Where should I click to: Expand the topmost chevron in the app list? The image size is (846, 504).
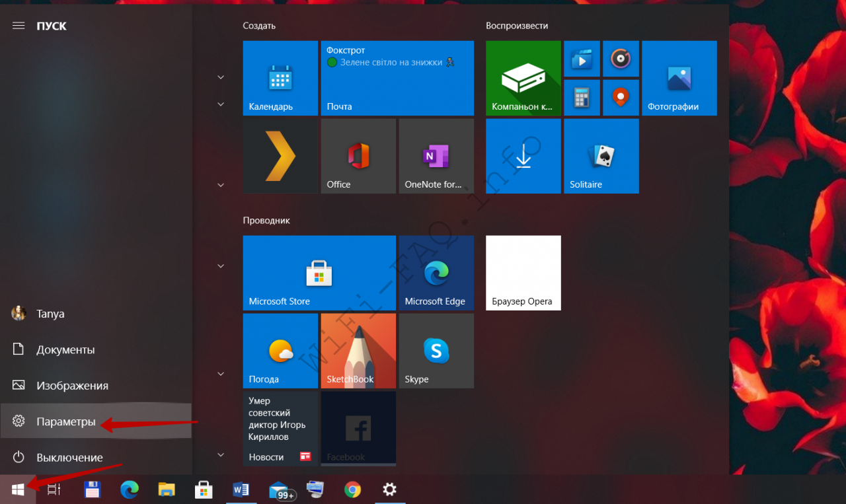(221, 77)
